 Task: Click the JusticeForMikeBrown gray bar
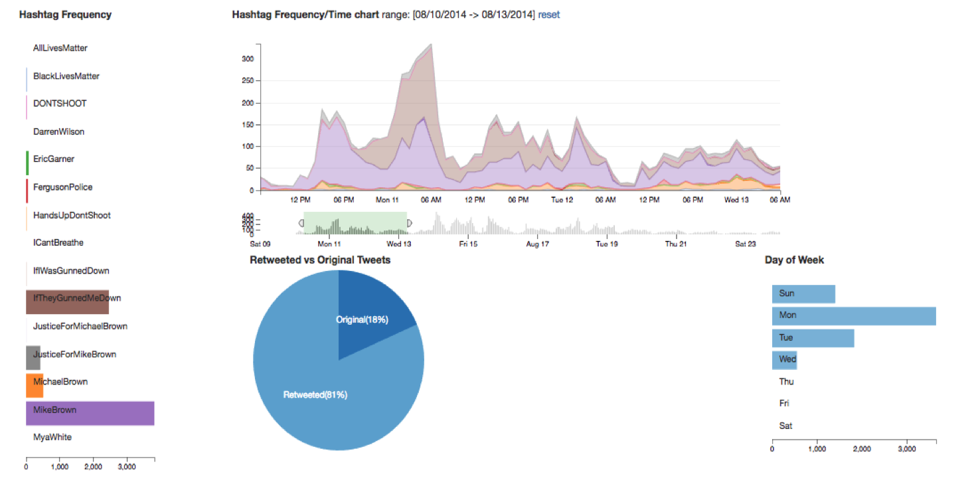33,357
